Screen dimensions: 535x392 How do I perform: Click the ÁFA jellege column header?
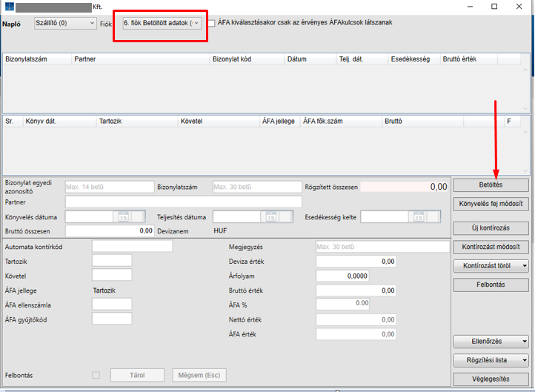[280, 121]
